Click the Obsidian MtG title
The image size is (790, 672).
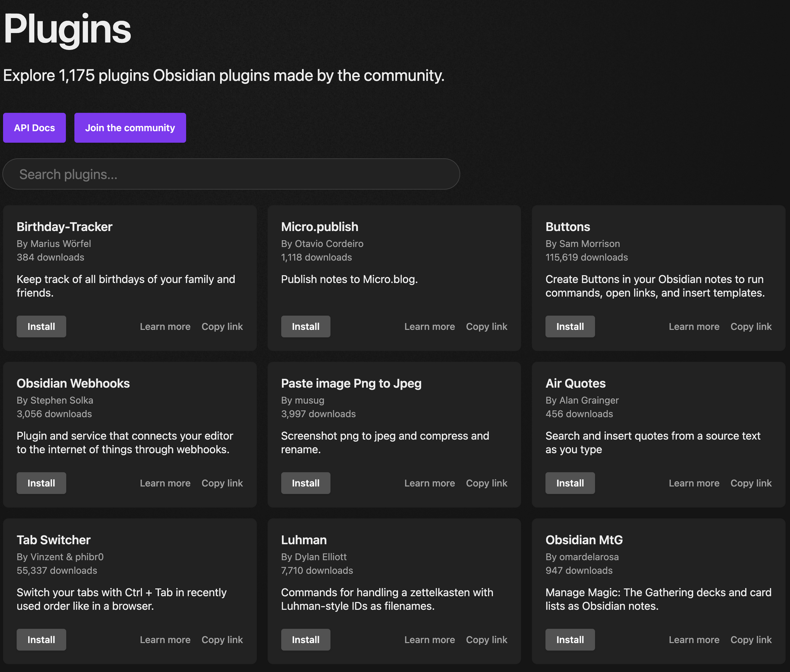[x=584, y=540]
